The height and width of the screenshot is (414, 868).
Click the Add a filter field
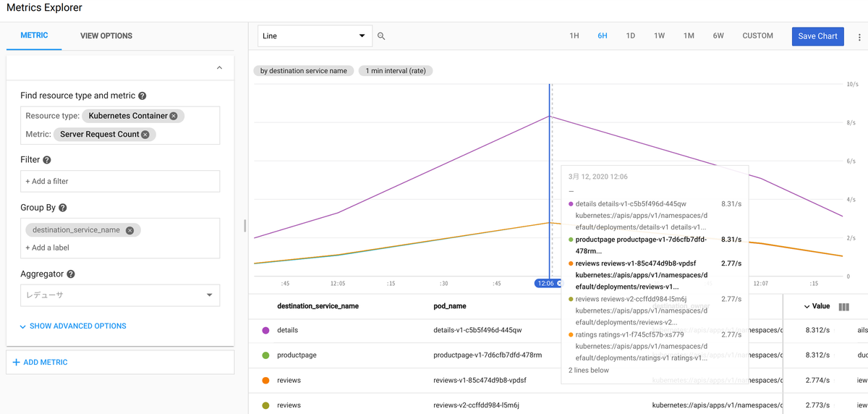click(x=120, y=181)
